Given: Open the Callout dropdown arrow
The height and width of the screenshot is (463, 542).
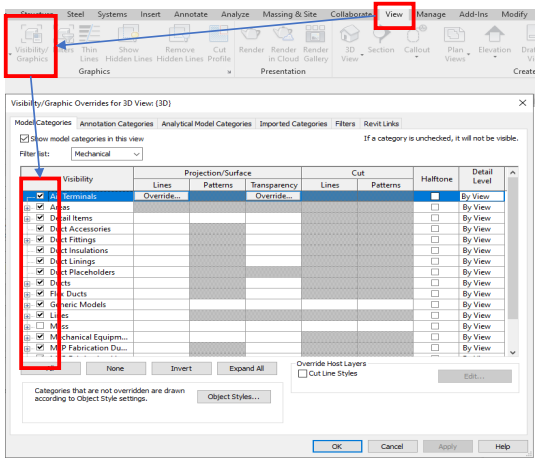Looking at the screenshot, I should [x=417, y=57].
